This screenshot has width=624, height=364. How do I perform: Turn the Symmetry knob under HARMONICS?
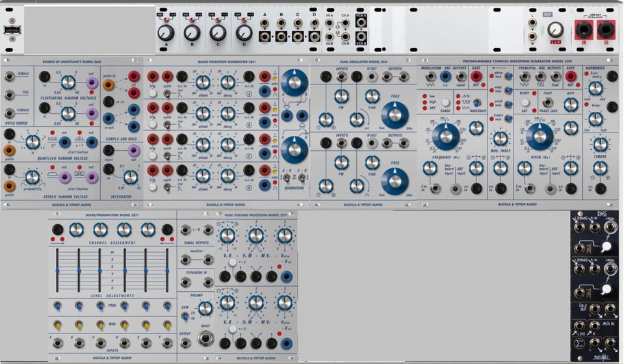(x=595, y=88)
